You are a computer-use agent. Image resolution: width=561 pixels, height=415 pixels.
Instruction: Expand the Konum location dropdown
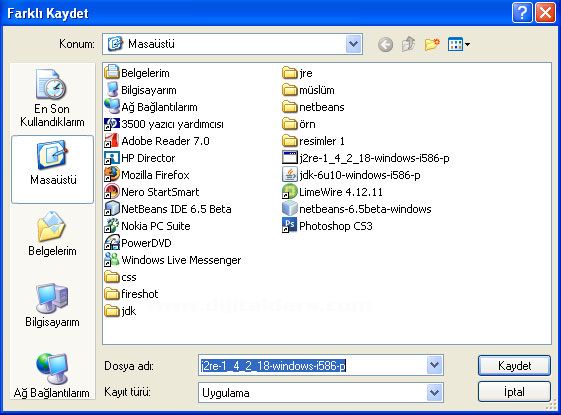[x=353, y=44]
